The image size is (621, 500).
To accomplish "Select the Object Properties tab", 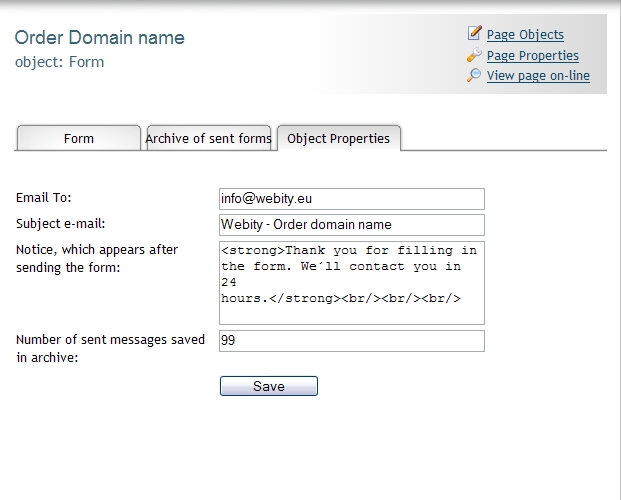I will [339, 138].
